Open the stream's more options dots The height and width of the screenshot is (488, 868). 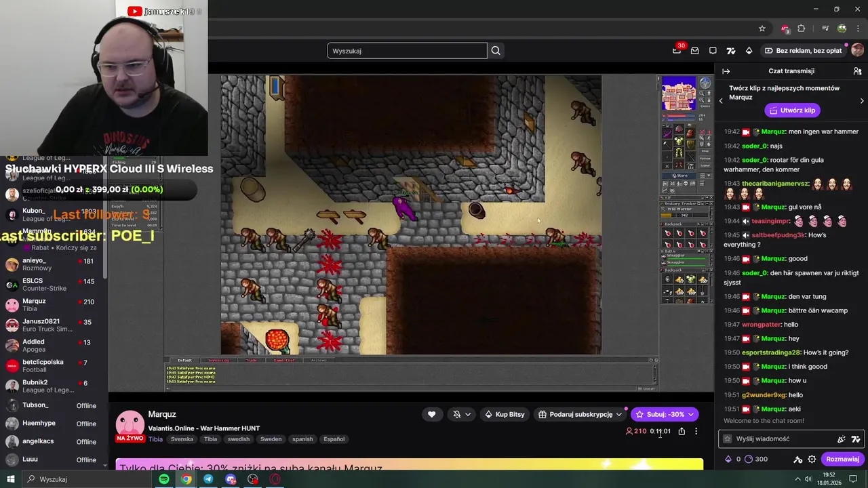point(696,431)
